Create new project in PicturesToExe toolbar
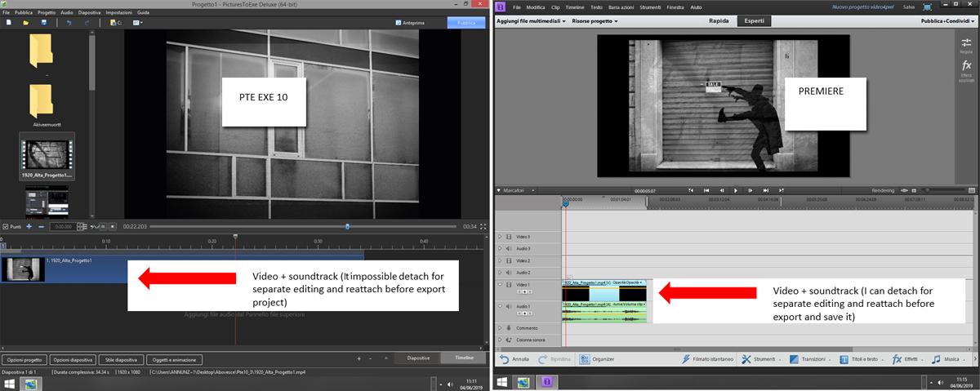The height and width of the screenshot is (391, 980). click(7, 23)
